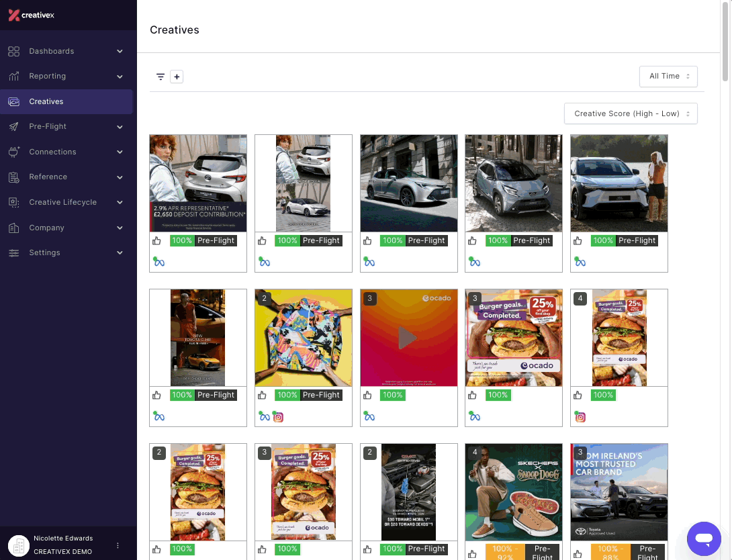Click Pre-Flight tag on hoodie creative
The height and width of the screenshot is (560, 732).
(x=321, y=395)
